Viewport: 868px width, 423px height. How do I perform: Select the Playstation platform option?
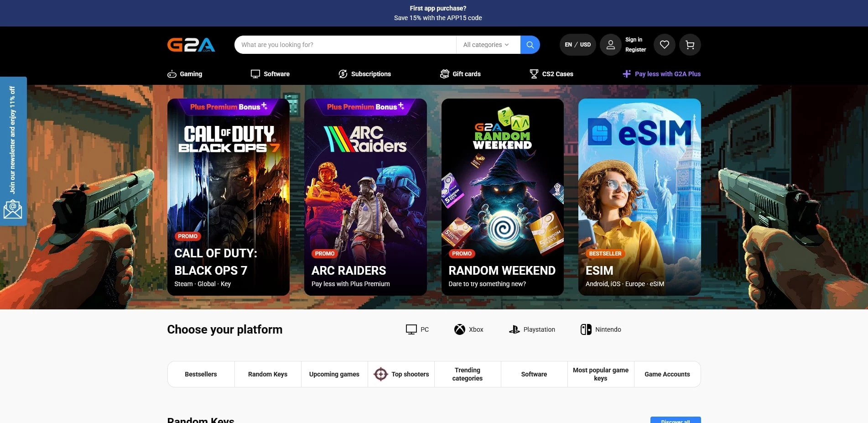[531, 329]
